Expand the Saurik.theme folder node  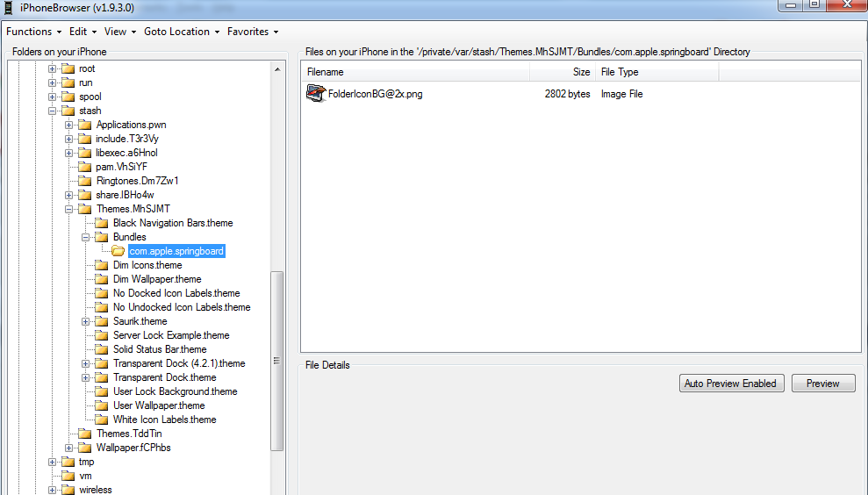[x=86, y=321]
